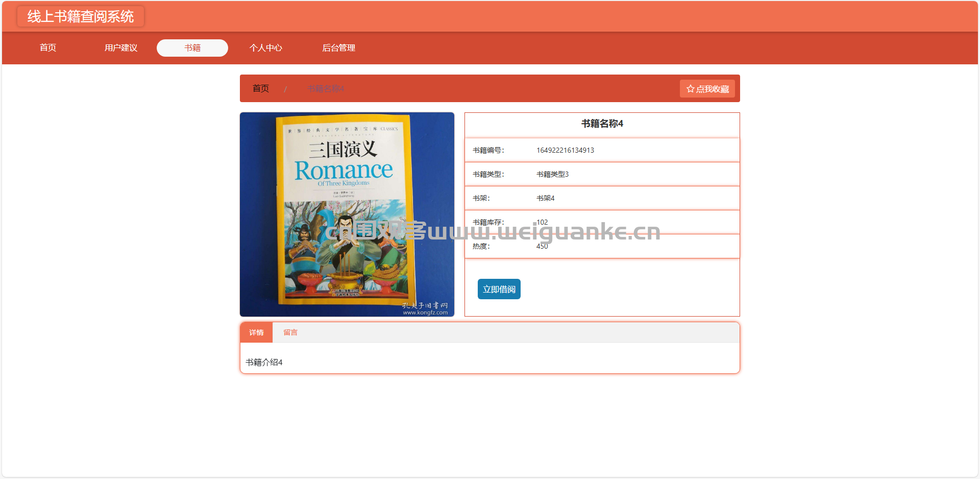This screenshot has width=980, height=479.
Task: Click the 三国演义 book cover image
Action: pos(347,214)
